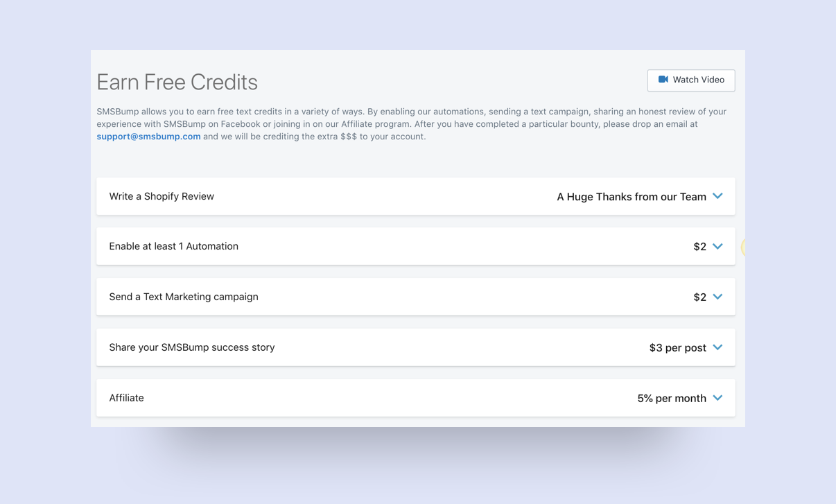Select the Affiliate row title
Image resolution: width=836 pixels, height=504 pixels.
126,398
